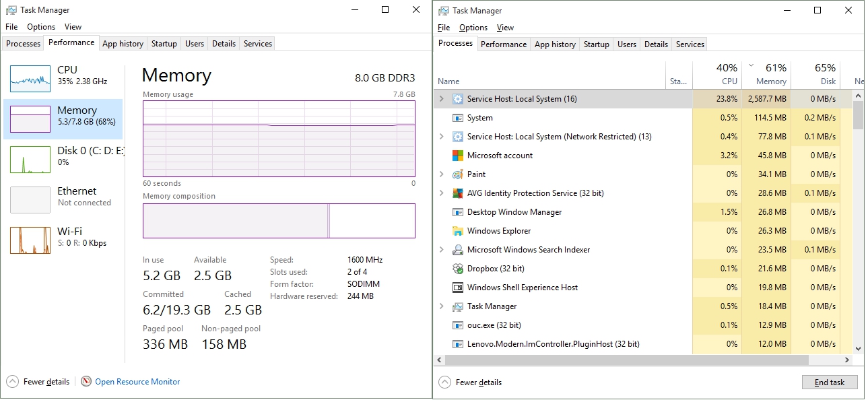Select the Wi-Fi graph in sidebar
The width and height of the screenshot is (868, 402).
[30, 240]
